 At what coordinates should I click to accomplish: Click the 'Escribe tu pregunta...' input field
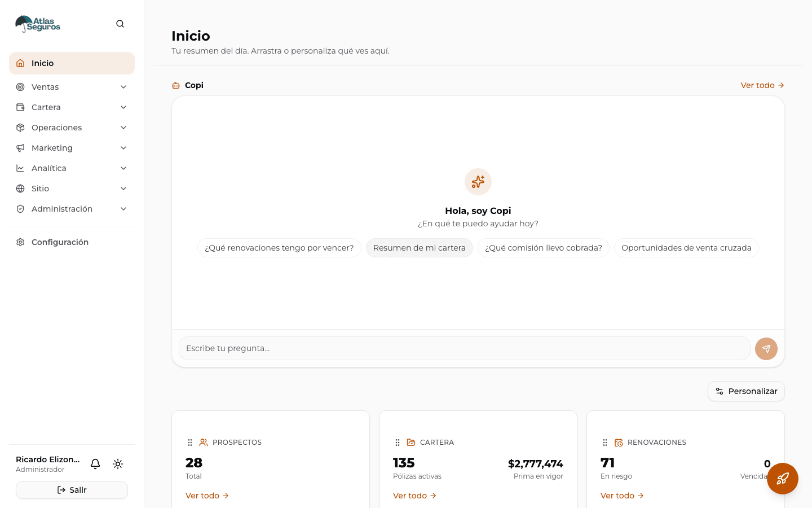[x=465, y=348]
